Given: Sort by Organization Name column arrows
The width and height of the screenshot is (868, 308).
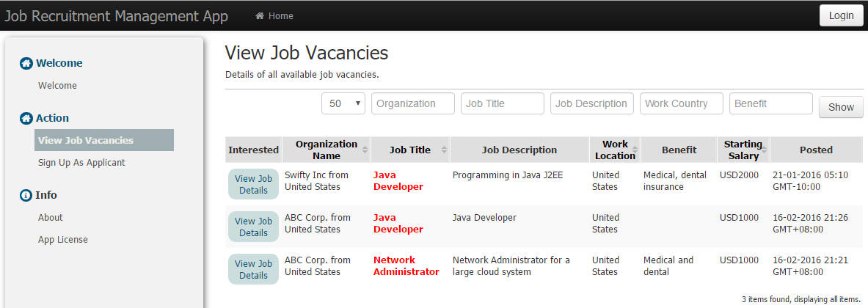Looking at the screenshot, I should pos(365,150).
